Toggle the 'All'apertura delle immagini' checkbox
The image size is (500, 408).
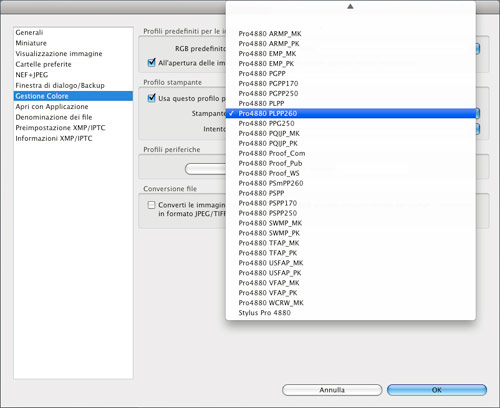pyautogui.click(x=152, y=62)
